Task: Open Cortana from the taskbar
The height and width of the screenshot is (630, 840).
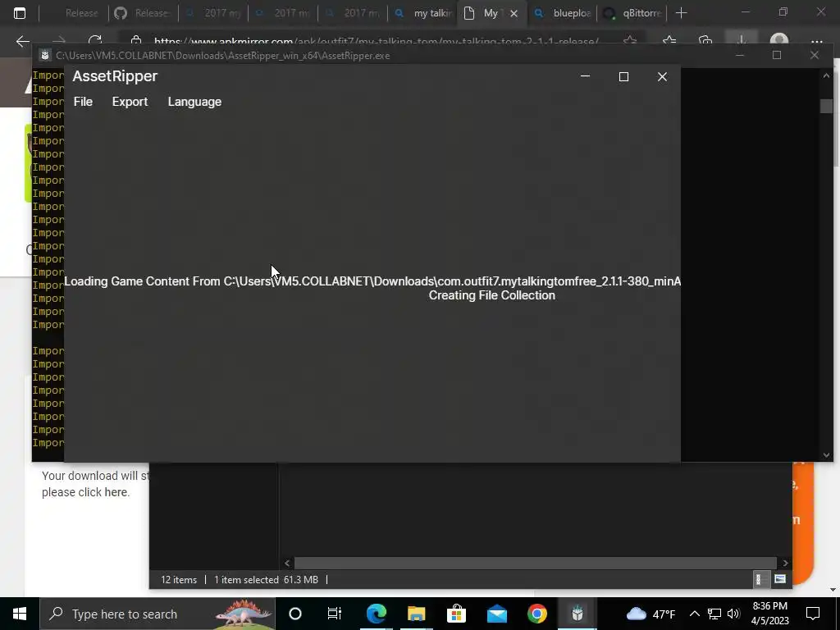Action: [x=295, y=614]
